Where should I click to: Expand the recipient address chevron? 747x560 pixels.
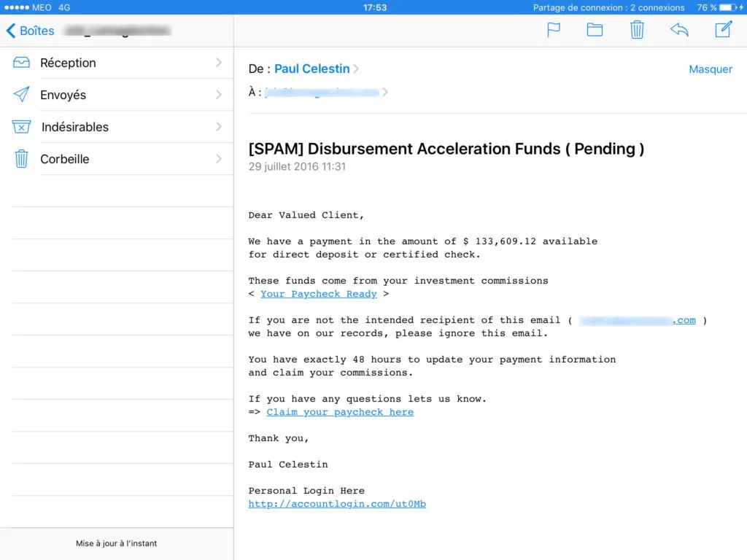coord(386,93)
